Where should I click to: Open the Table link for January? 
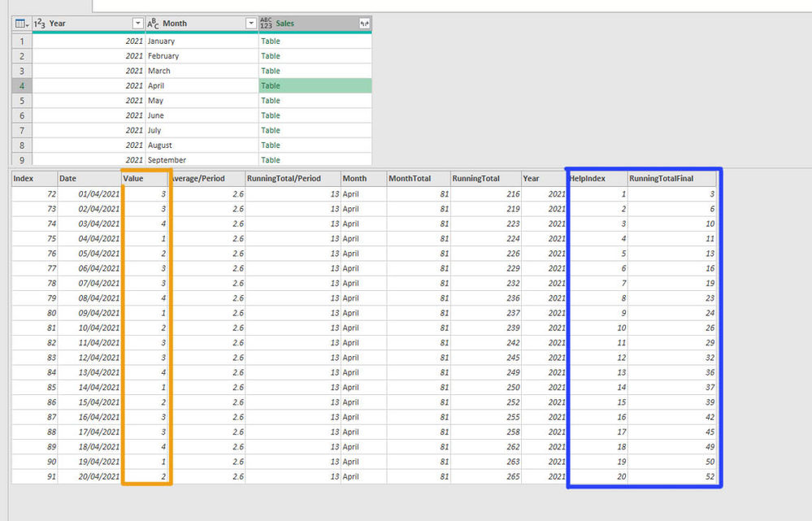coord(271,41)
